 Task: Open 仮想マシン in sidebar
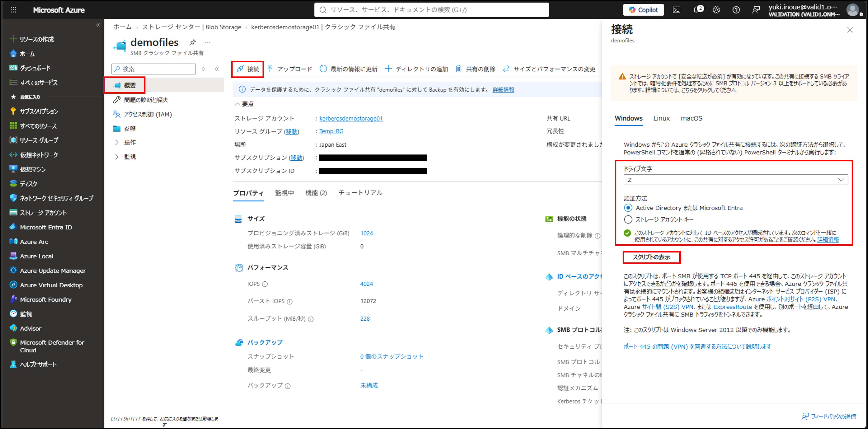pyautogui.click(x=28, y=169)
